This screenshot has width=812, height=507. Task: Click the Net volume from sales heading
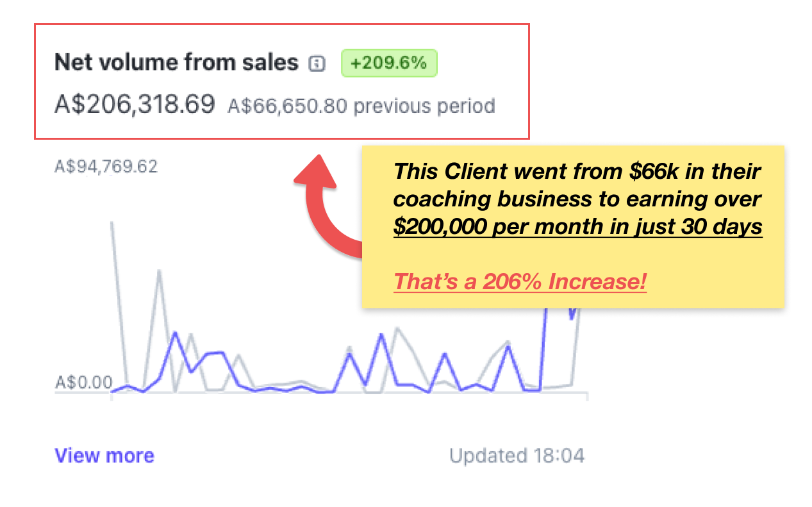[x=176, y=62]
